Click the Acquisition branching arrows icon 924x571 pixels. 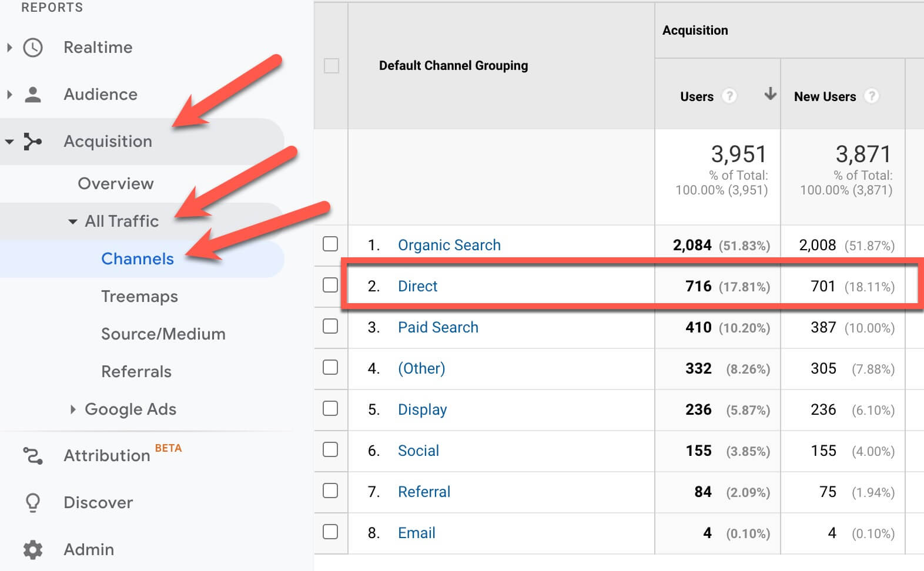click(x=32, y=141)
